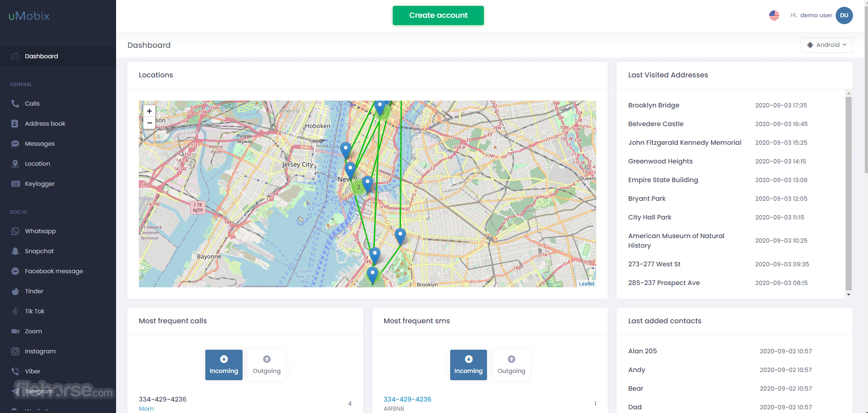The height and width of the screenshot is (413, 868).
Task: Click Greenwood Heights address entry
Action: tap(660, 161)
